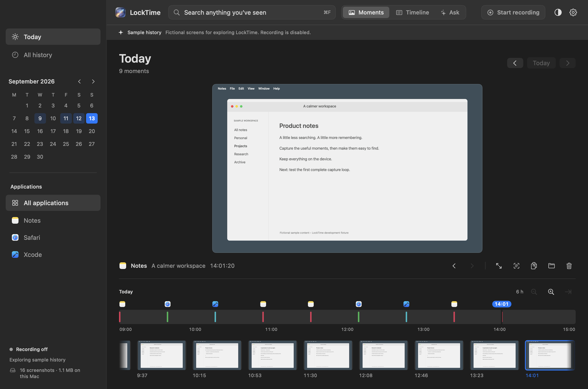This screenshot has width=588, height=389.
Task: Click the LockTime app logo icon
Action: pos(120,12)
